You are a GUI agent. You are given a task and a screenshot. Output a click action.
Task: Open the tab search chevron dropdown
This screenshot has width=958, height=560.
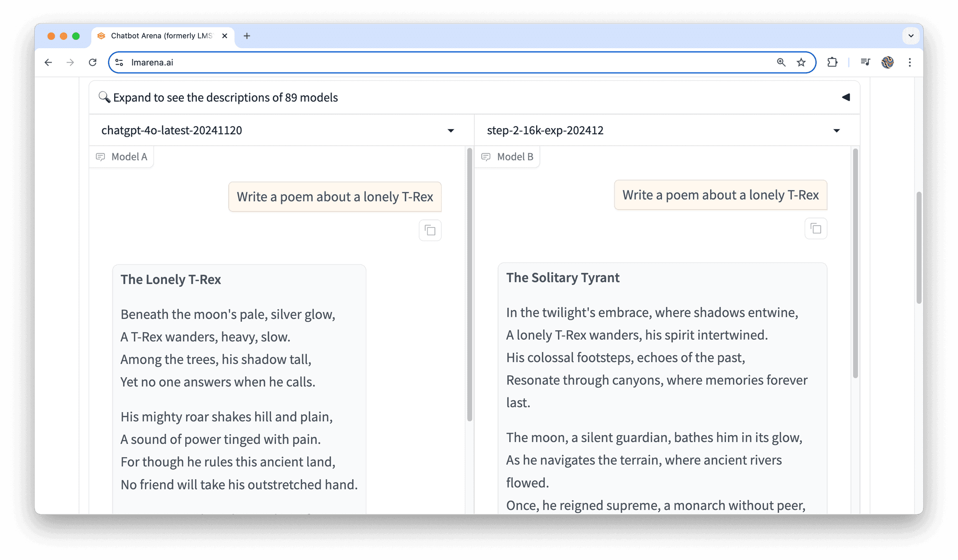tap(911, 36)
